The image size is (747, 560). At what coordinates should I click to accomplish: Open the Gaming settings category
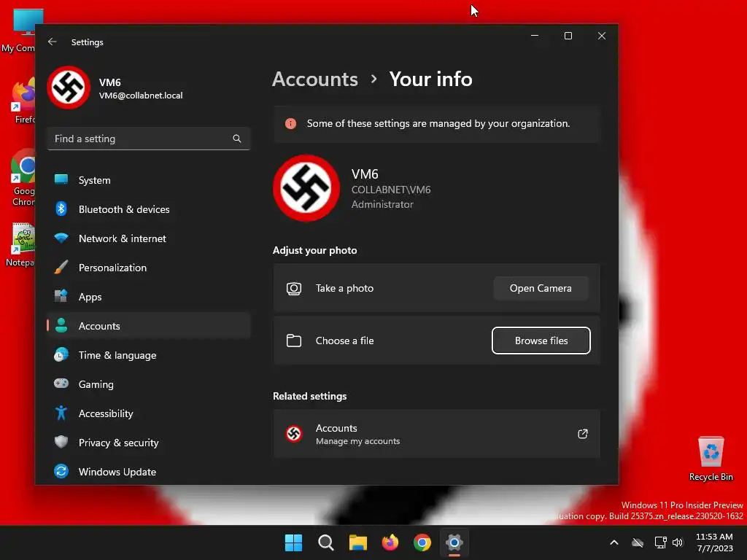(x=149, y=384)
